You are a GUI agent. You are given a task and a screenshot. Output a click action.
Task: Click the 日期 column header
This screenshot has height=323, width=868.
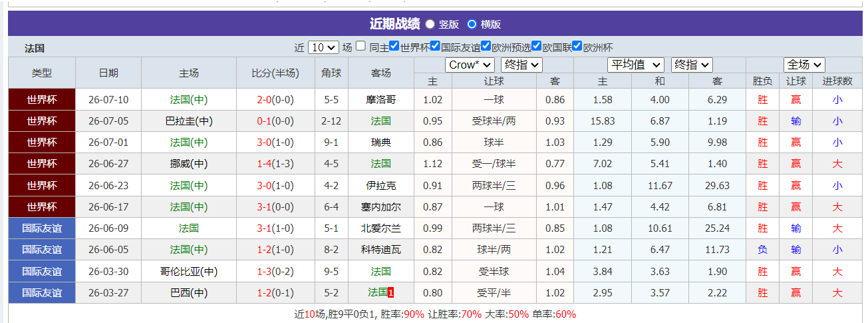(x=108, y=73)
